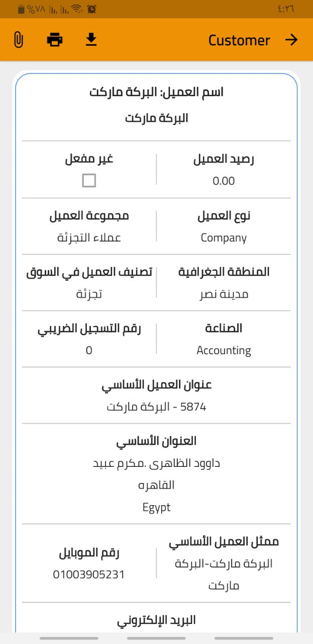Tap the Customer page title
313x644 pixels.
(239, 40)
